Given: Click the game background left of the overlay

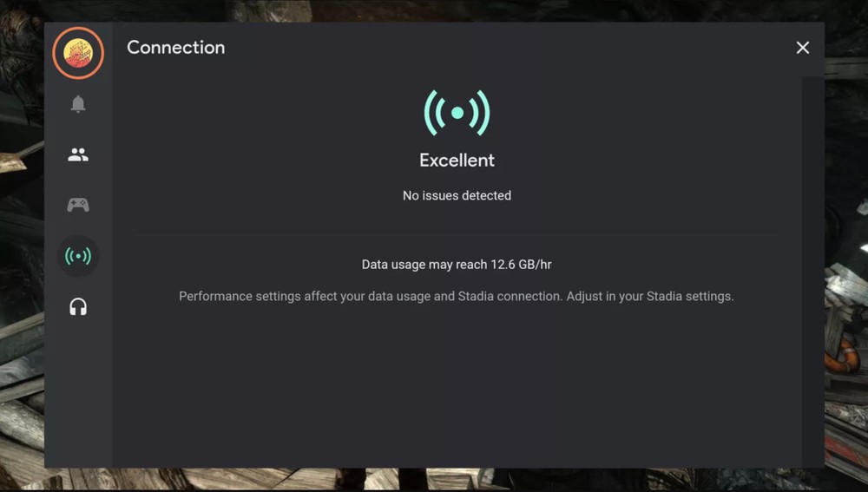Looking at the screenshot, I should click(x=21, y=260).
